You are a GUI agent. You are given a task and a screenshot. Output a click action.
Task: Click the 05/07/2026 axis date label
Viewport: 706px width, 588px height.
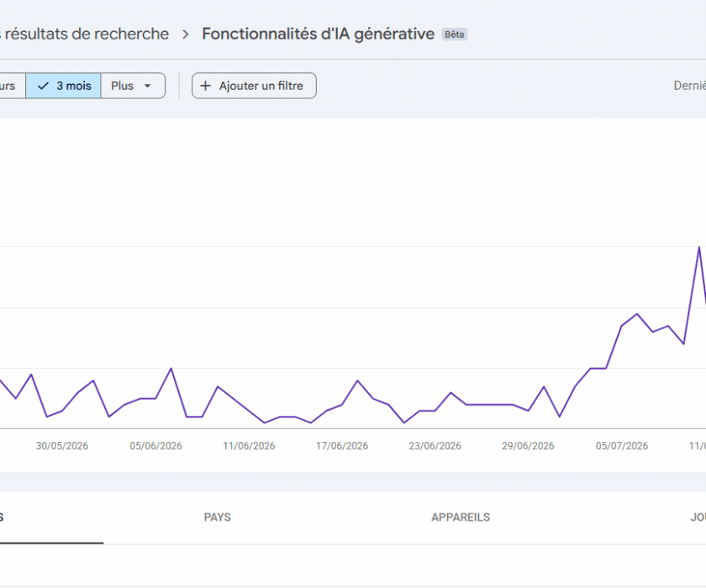click(x=622, y=446)
